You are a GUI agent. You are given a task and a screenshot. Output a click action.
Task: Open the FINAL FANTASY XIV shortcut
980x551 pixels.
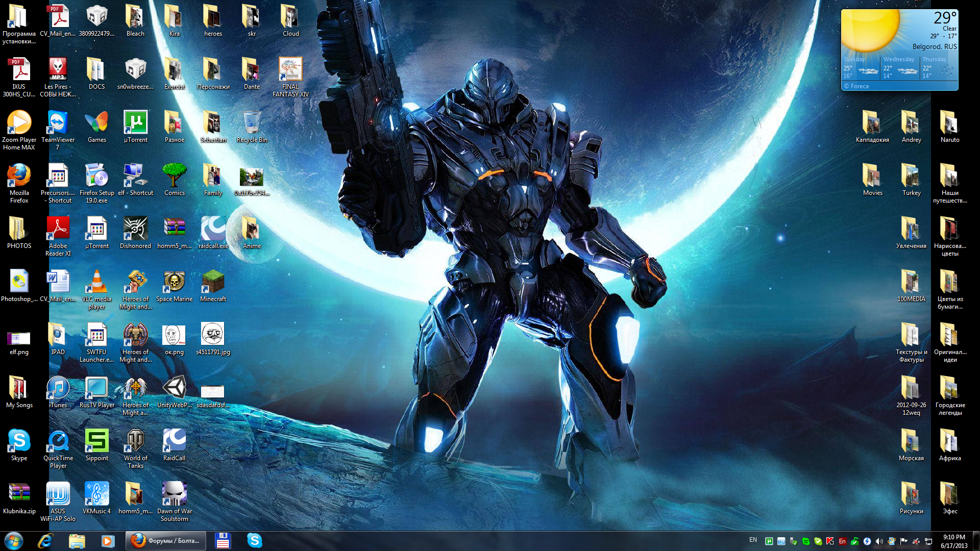[290, 69]
